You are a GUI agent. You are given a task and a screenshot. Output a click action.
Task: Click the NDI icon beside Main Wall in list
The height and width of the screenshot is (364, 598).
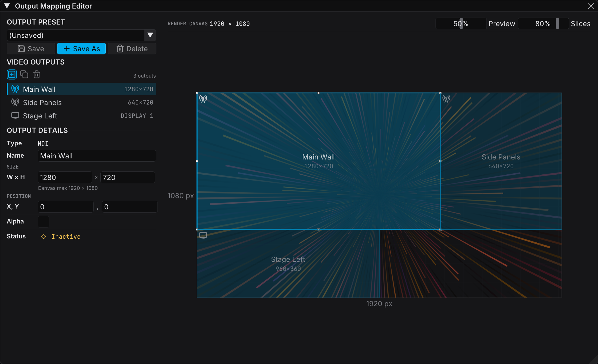[x=15, y=89]
